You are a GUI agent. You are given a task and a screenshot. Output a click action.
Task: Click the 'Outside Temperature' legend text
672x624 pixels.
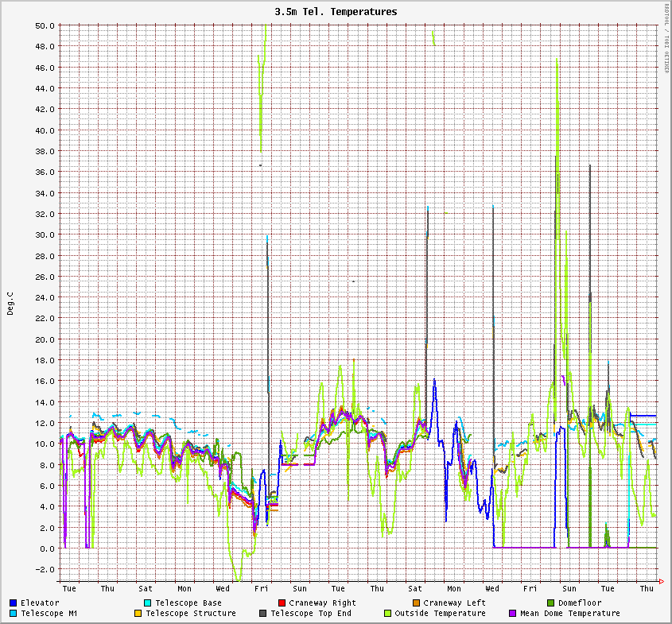[x=440, y=614]
